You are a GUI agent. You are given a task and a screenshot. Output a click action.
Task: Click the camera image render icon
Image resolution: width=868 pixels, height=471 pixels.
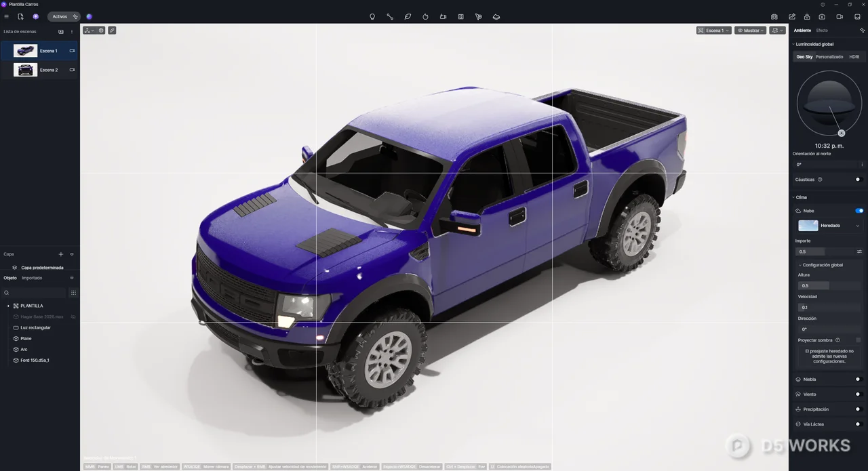pos(822,16)
